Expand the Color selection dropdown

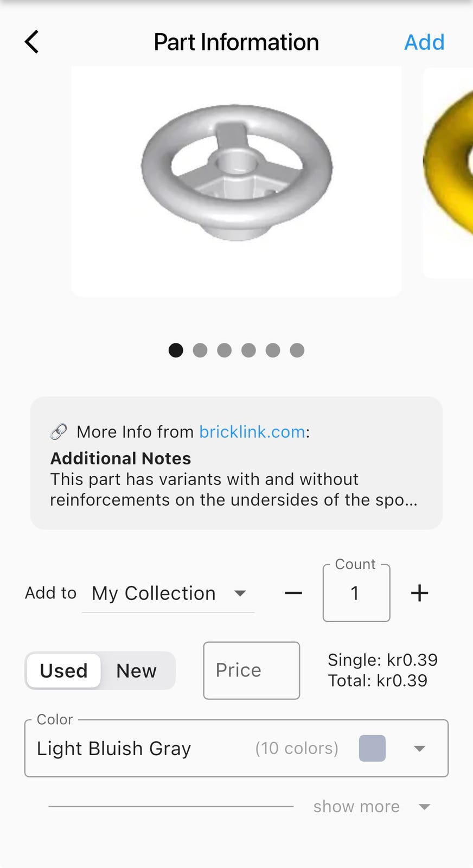[419, 749]
